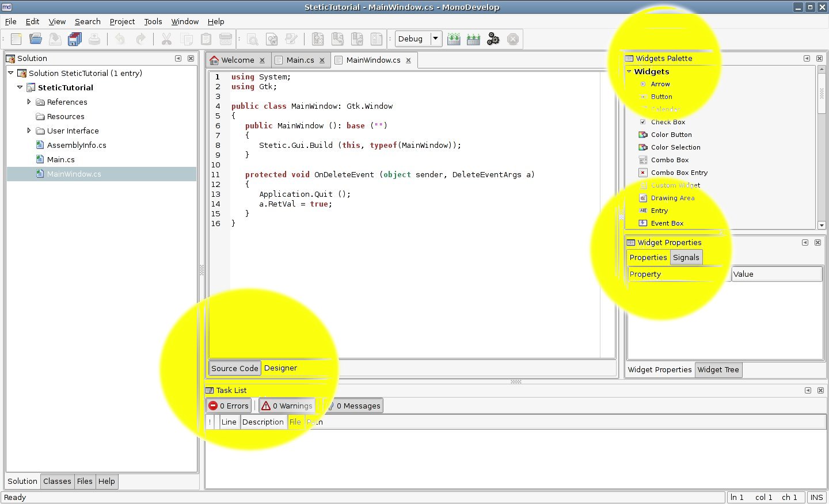The image size is (829, 504).
Task: Click the Find magnifier toolbar icon
Action: [x=252, y=39]
